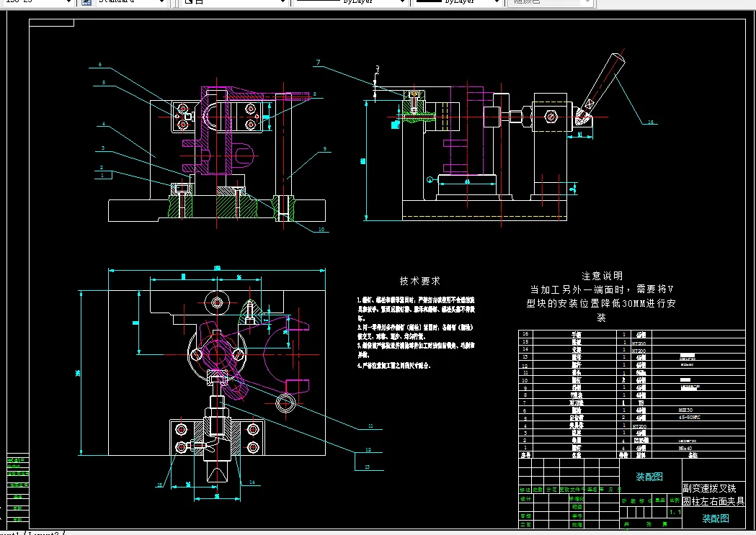Viewport: 756px width, 535px height.
Task: Select the title block text 副变速拨叉铣
Action: [x=709, y=488]
